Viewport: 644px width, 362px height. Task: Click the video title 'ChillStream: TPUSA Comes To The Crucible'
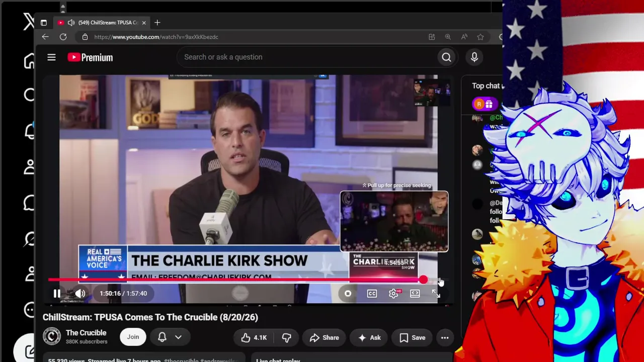(150, 317)
